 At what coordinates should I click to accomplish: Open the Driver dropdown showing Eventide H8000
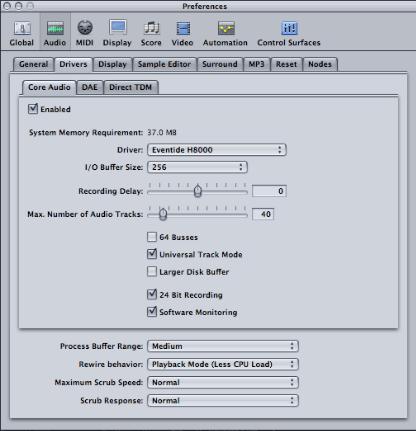pyautogui.click(x=217, y=150)
